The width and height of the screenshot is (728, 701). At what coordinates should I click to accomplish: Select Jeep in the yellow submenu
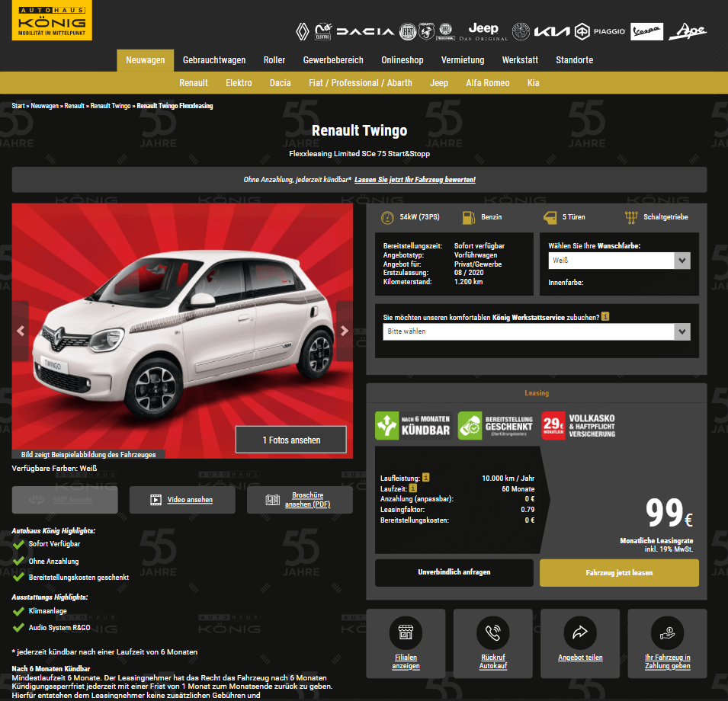pyautogui.click(x=439, y=83)
